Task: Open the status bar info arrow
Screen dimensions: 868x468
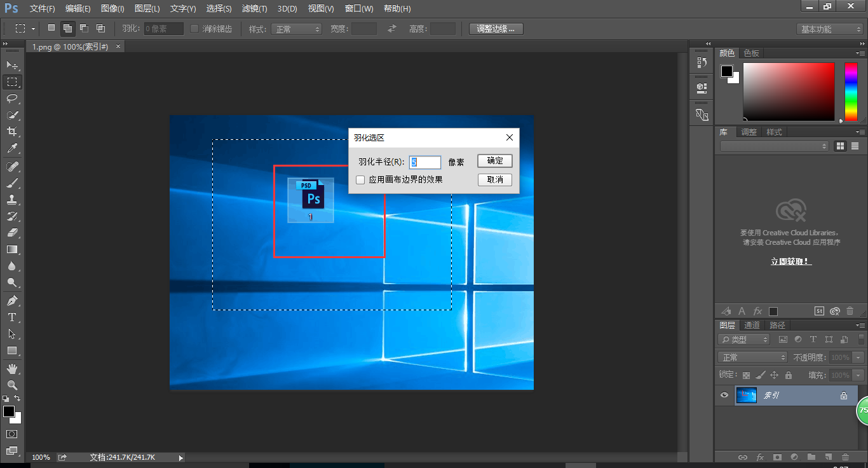Action: (180, 457)
